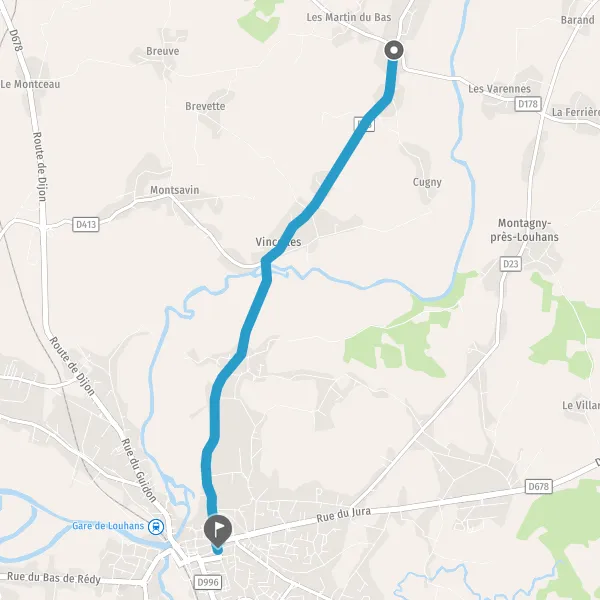Viewport: 600px width, 600px height.
Task: Click the Breuve place label
Action: [163, 51]
